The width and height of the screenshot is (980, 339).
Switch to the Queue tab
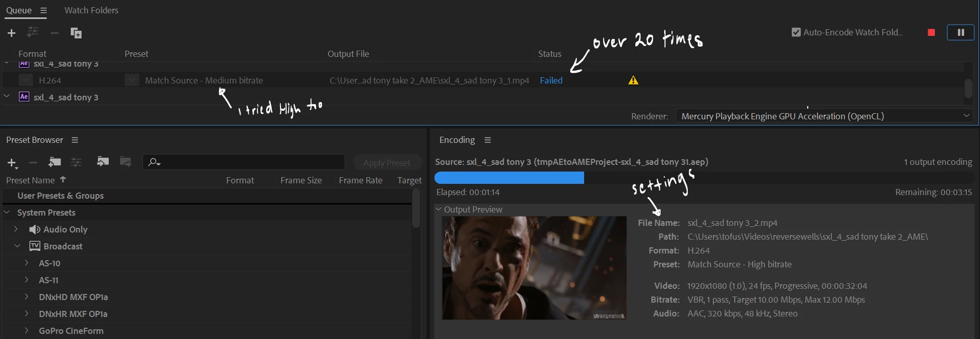pyautogui.click(x=19, y=10)
